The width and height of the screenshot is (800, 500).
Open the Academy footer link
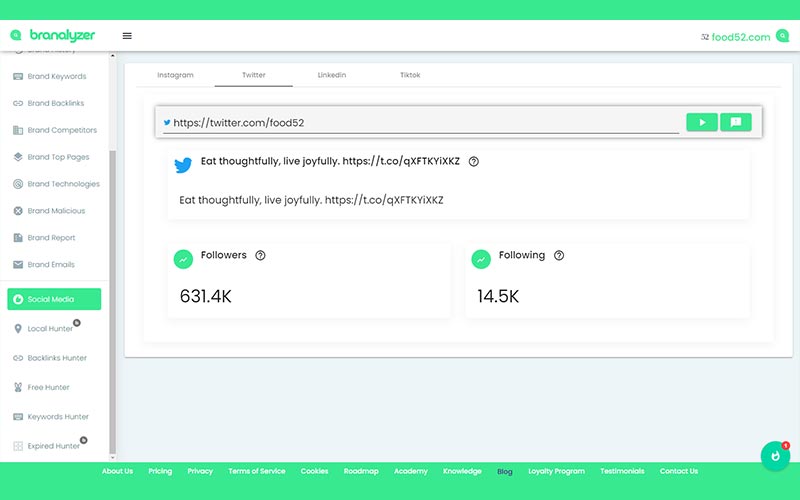[x=411, y=471]
